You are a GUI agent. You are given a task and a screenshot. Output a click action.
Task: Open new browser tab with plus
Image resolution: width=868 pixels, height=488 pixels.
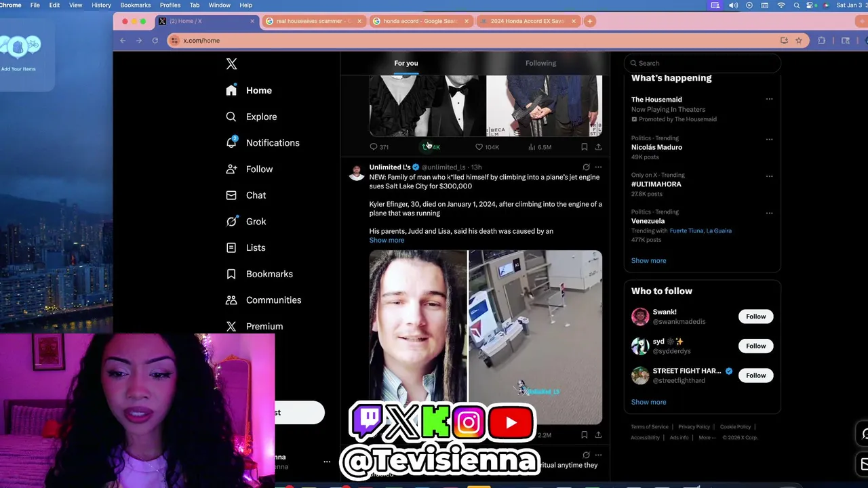point(590,21)
